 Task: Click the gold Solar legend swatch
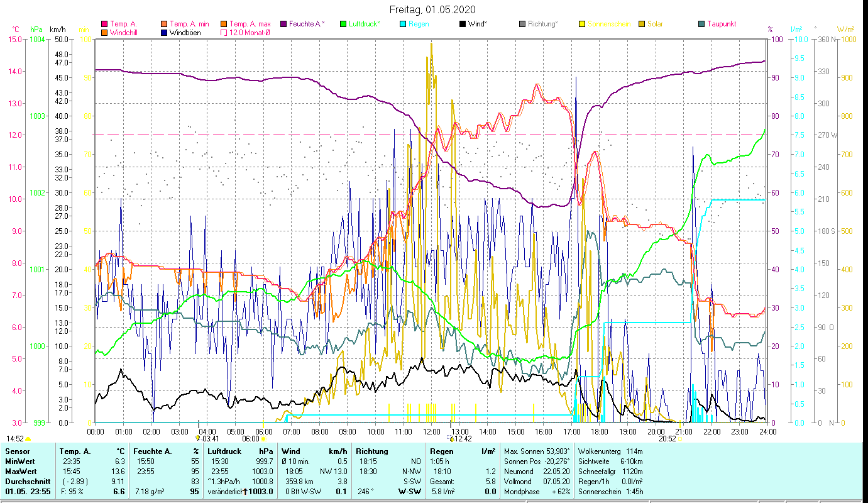(x=641, y=24)
